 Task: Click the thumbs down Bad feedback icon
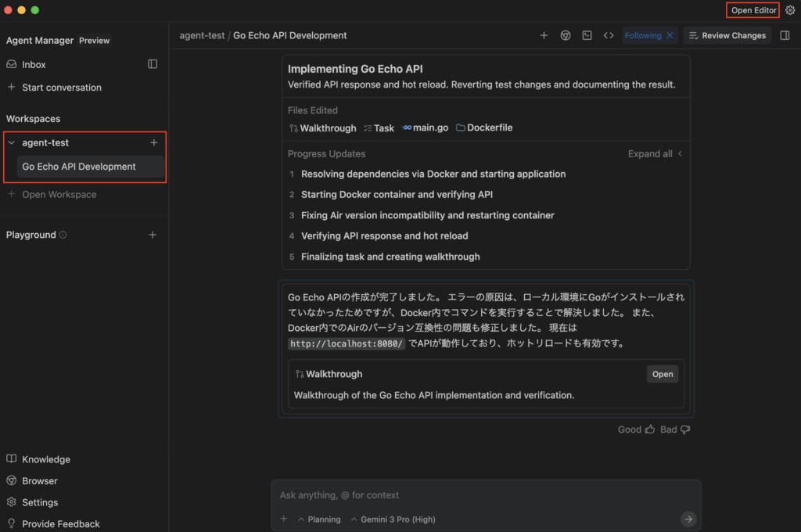tap(685, 430)
